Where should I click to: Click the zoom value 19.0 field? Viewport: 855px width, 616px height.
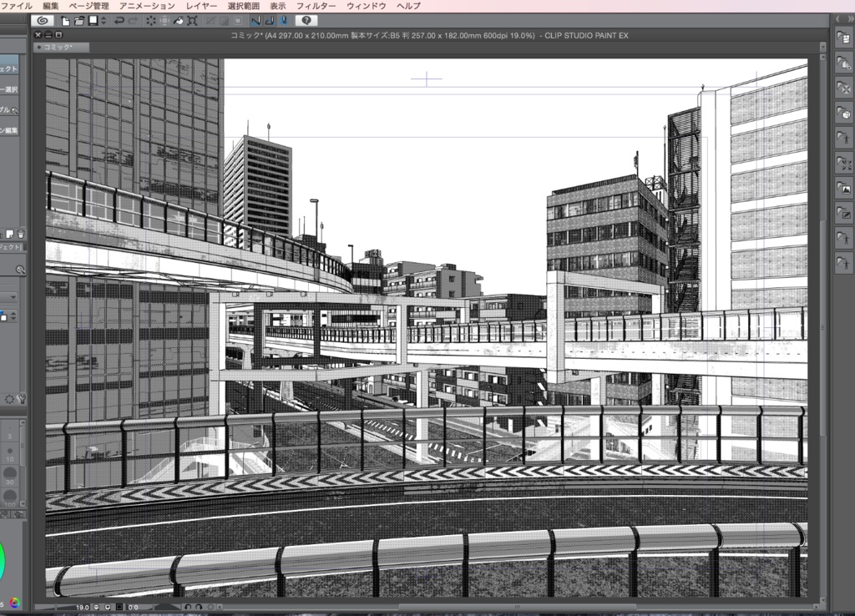point(82,608)
